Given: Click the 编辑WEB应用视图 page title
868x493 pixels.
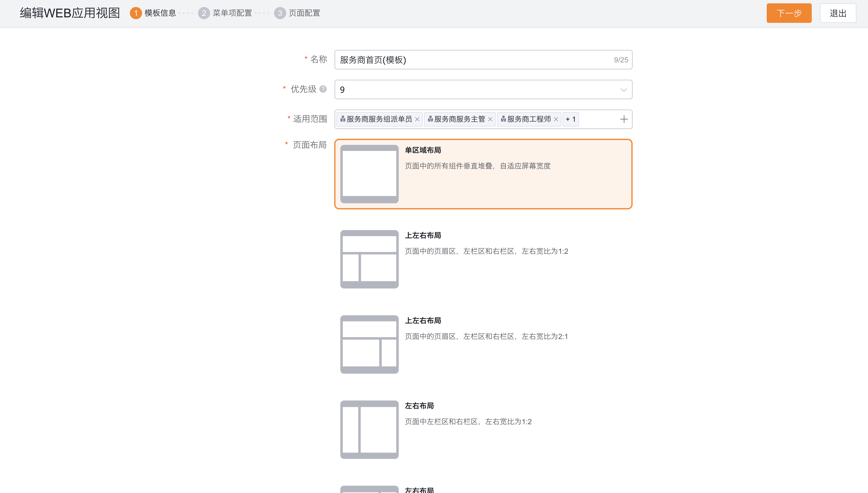Looking at the screenshot, I should pyautogui.click(x=70, y=13).
